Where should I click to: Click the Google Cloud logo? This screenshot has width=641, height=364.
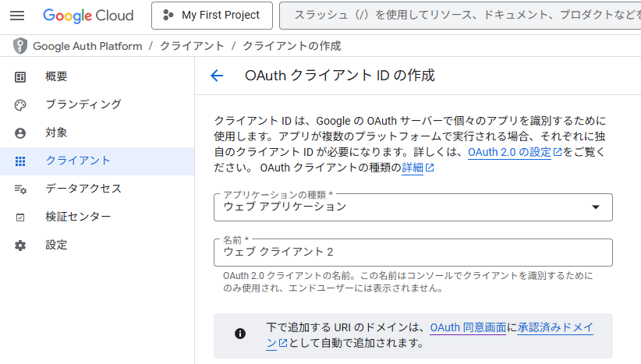click(88, 16)
